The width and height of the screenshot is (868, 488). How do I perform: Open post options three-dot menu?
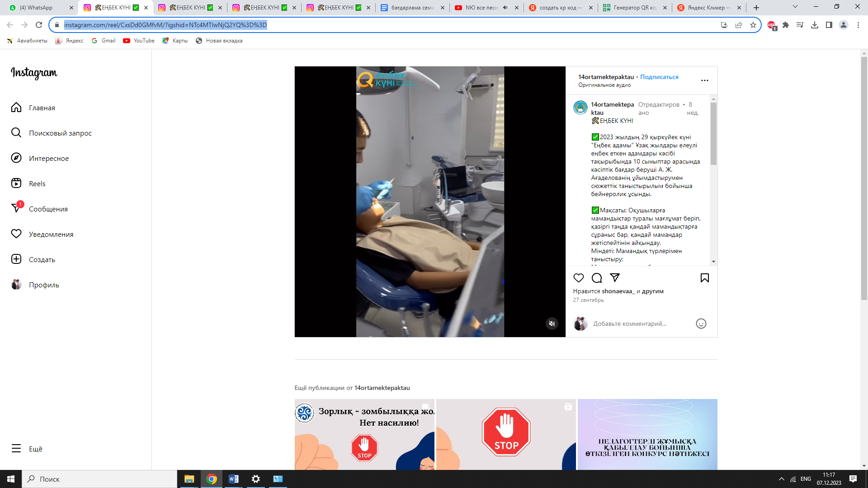pos(704,80)
